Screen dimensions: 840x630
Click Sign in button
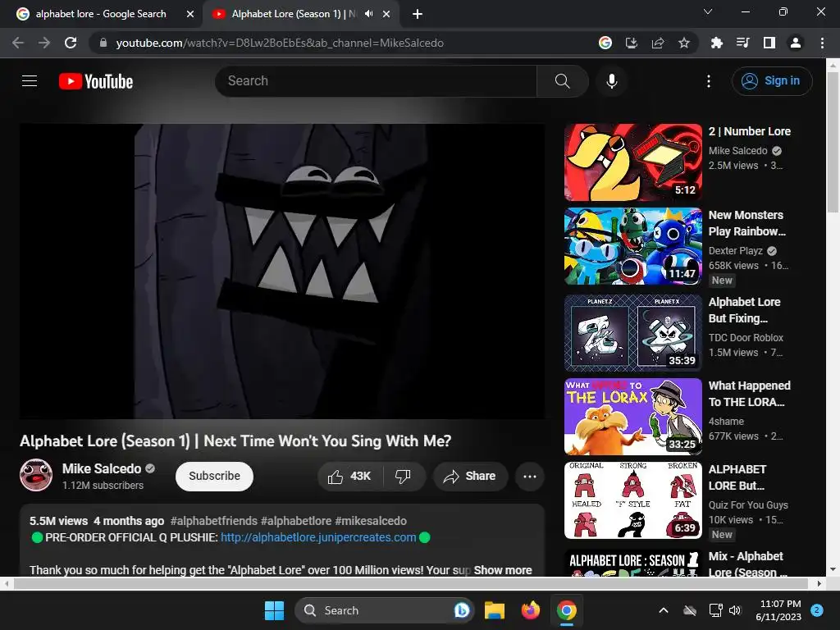(772, 81)
